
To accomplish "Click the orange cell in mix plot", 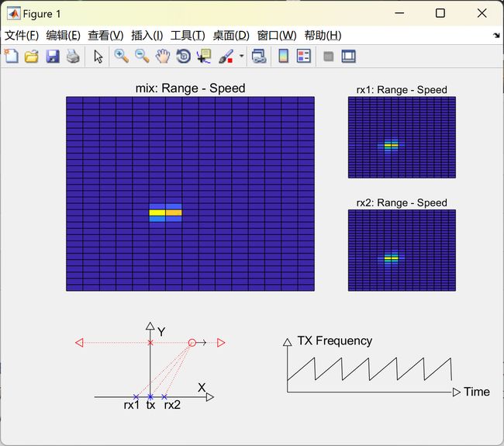I will click(174, 213).
